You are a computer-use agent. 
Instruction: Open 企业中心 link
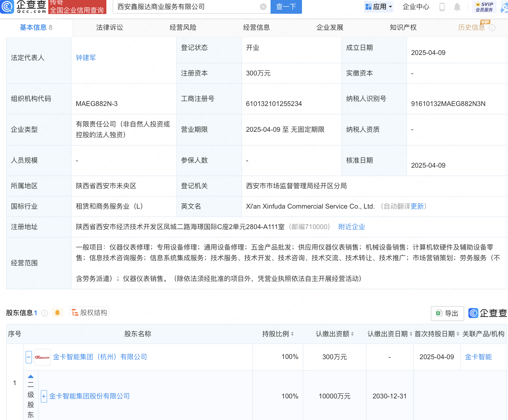pos(416,7)
